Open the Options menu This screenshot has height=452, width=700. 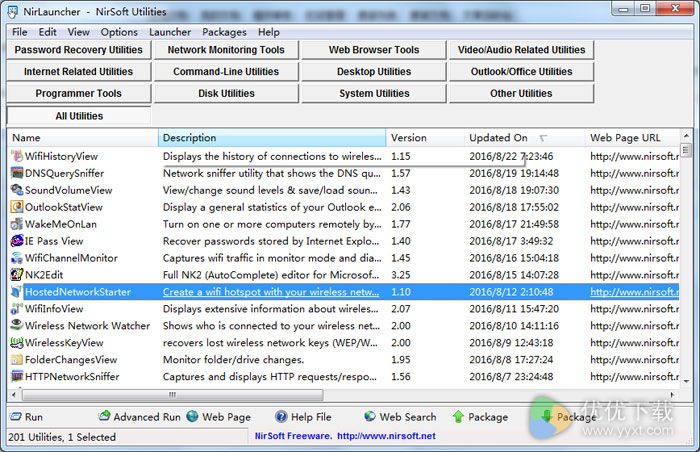point(119,32)
